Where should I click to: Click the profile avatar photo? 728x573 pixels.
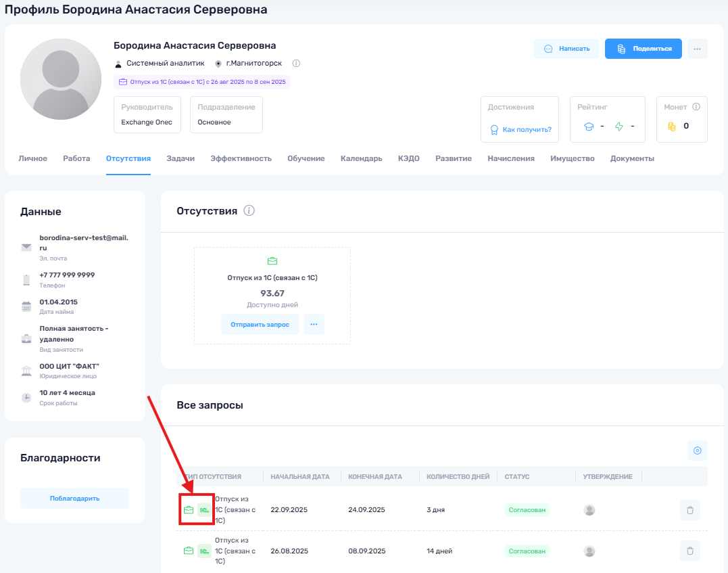tap(60, 80)
